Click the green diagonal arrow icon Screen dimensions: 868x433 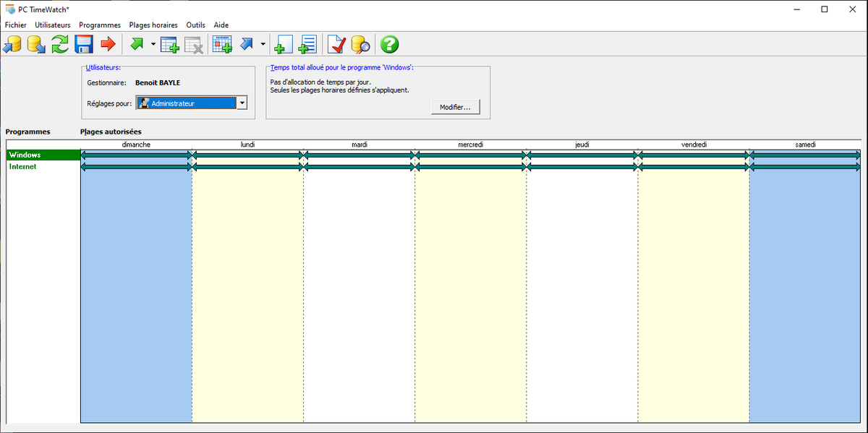tap(137, 45)
